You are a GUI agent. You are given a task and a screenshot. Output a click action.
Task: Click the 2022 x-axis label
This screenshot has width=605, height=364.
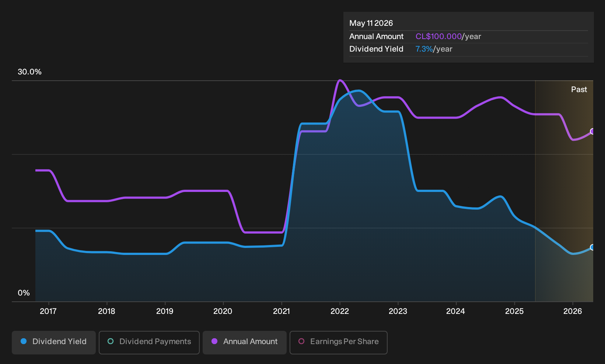339,311
